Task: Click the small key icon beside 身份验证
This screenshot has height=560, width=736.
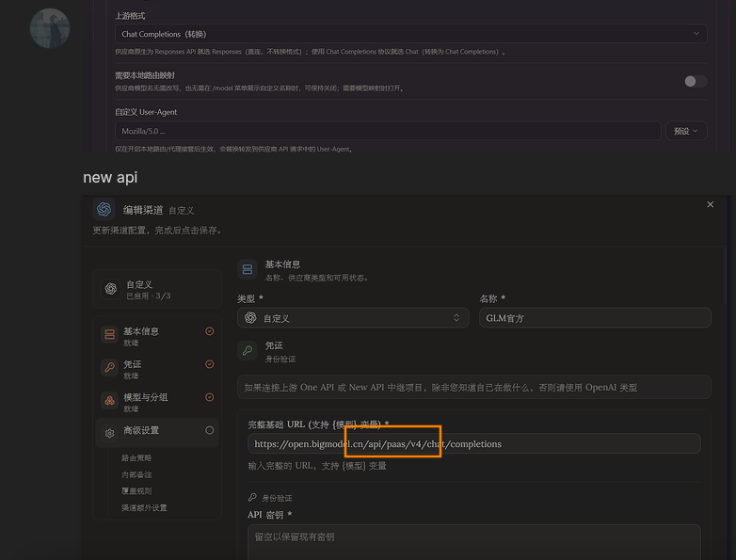Action: 252,497
